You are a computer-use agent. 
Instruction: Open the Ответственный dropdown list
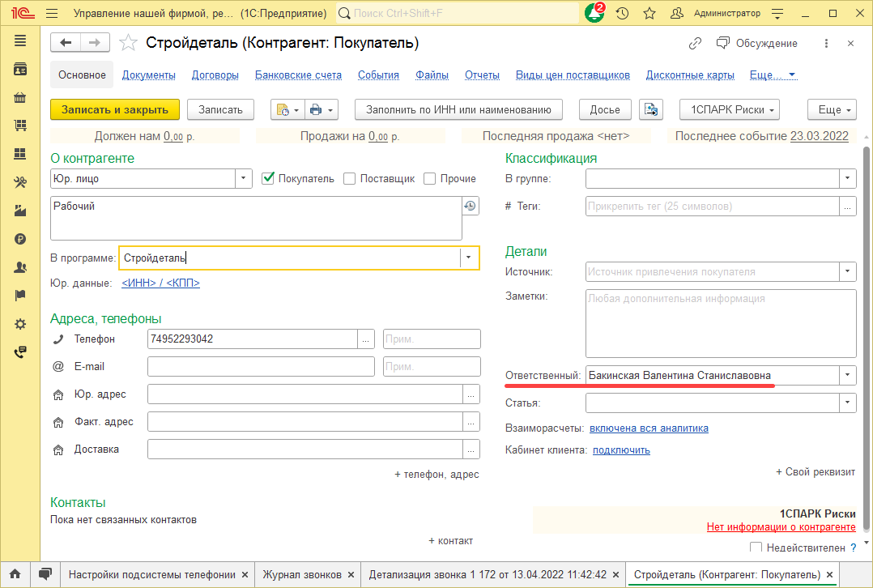(x=847, y=375)
